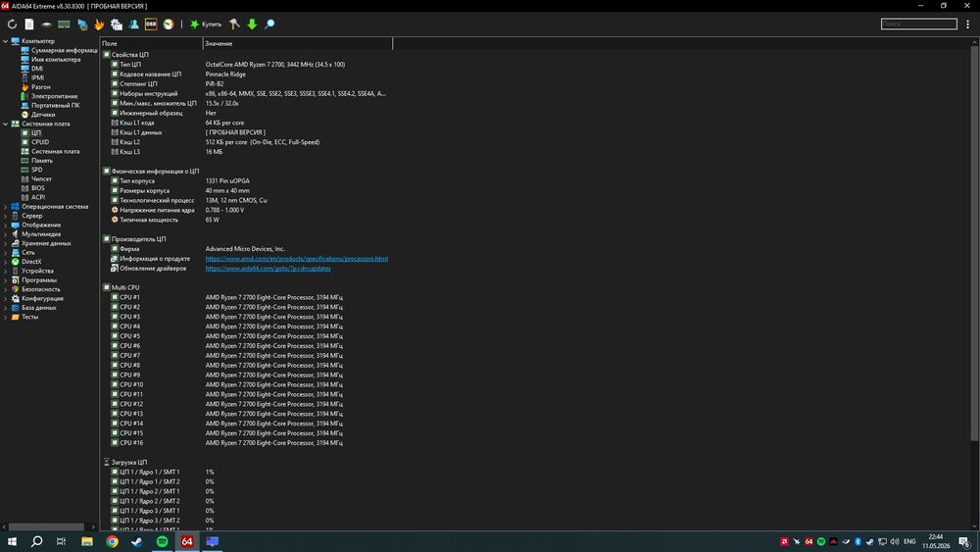Screen dimensions: 980x552
Task: Click the Поиск search input field
Action: 919,24
